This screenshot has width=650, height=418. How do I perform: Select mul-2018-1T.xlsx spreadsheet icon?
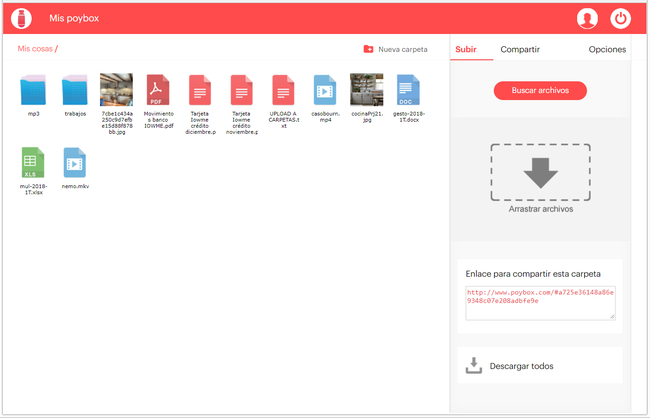click(x=33, y=163)
